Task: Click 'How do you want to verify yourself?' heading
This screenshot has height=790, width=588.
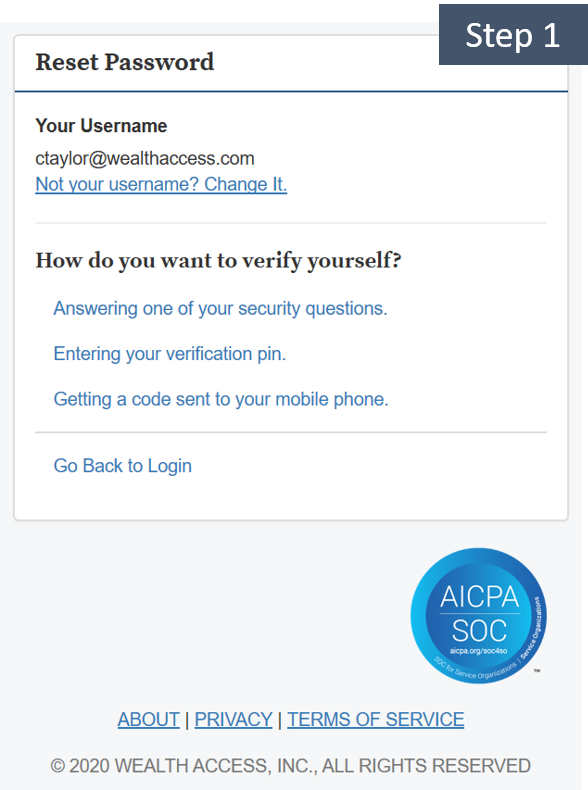Action: 218,261
